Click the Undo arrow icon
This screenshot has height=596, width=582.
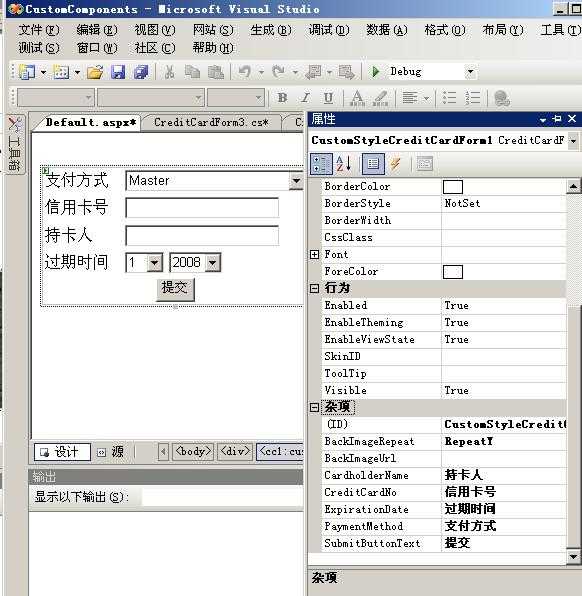point(245,72)
